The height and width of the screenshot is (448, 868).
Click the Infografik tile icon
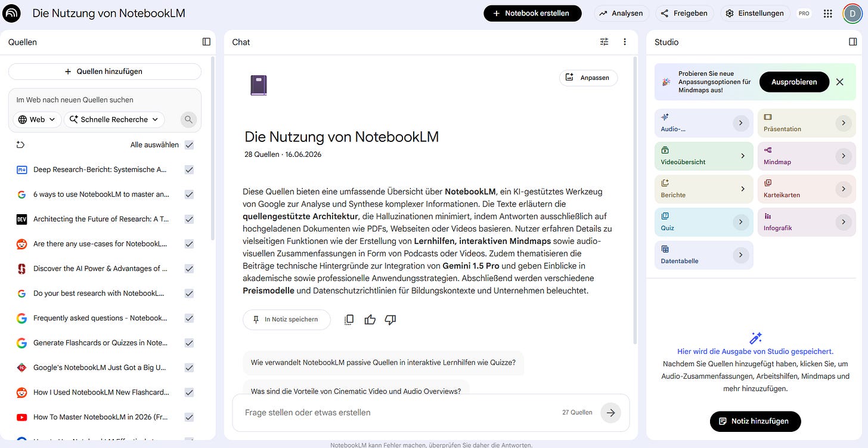768,216
